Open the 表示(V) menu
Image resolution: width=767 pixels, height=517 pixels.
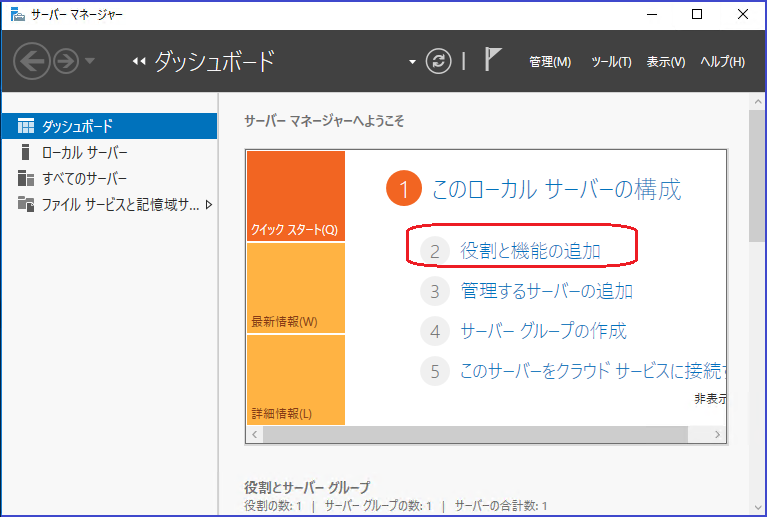tap(665, 62)
